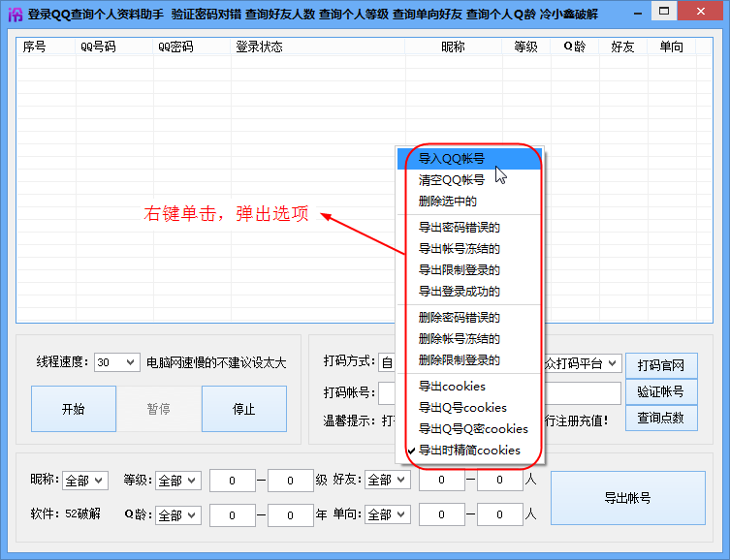Click the 查询点数 button
730x560 pixels.
coord(661,418)
